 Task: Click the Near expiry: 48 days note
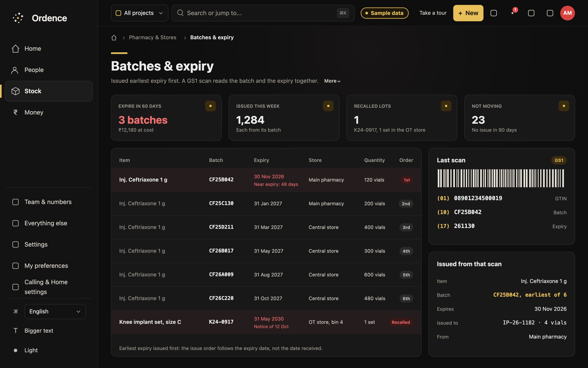click(276, 184)
